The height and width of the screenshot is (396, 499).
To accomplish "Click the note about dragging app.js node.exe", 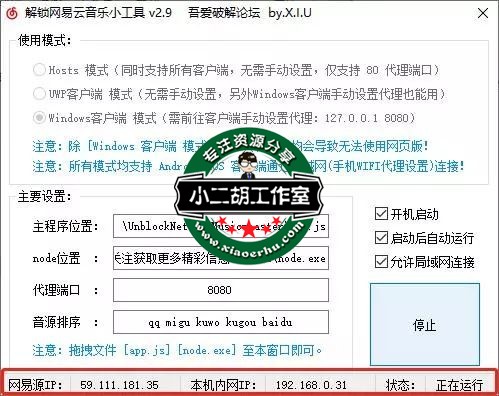I will pyautogui.click(x=177, y=350).
